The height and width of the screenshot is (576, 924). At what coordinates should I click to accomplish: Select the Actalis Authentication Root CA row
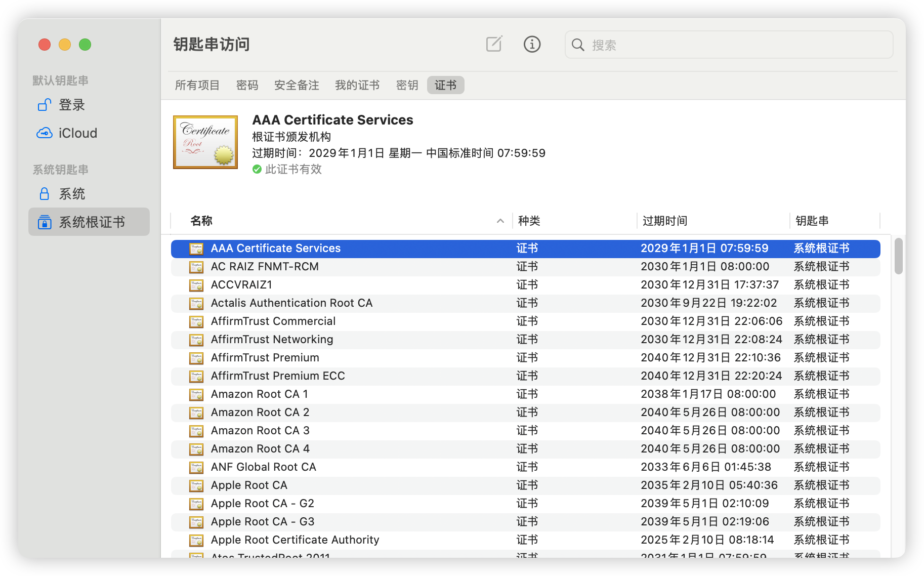[x=291, y=303]
